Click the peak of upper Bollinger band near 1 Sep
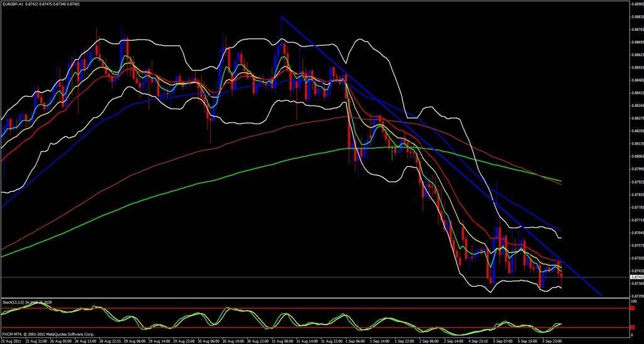The width and height of the screenshot is (644, 344). [x=360, y=40]
